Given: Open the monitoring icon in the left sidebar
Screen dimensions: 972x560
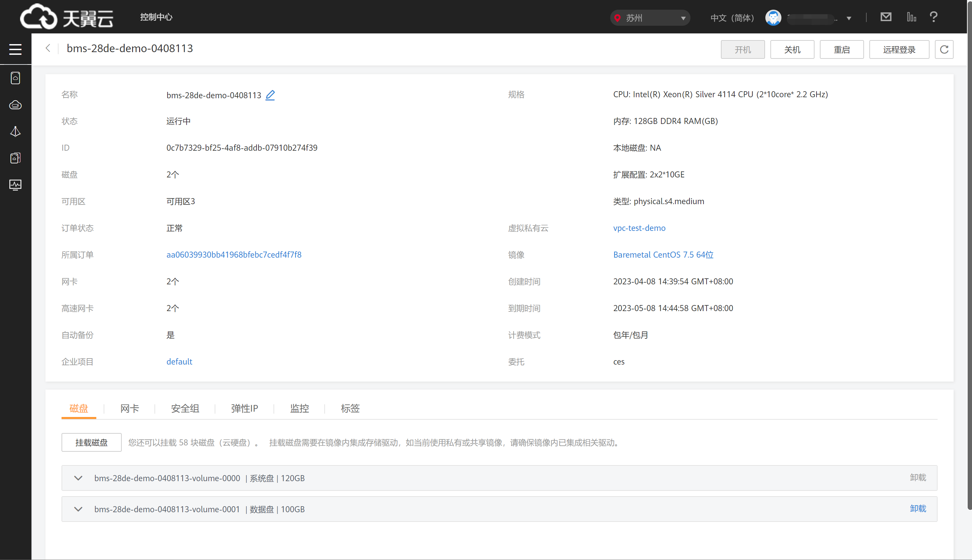Looking at the screenshot, I should pyautogui.click(x=15, y=185).
